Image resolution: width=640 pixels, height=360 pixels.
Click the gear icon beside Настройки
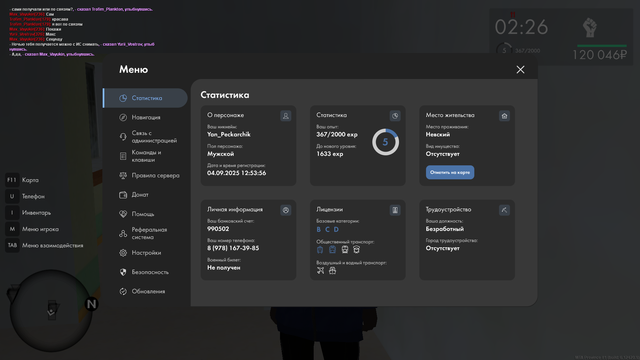pos(123,253)
